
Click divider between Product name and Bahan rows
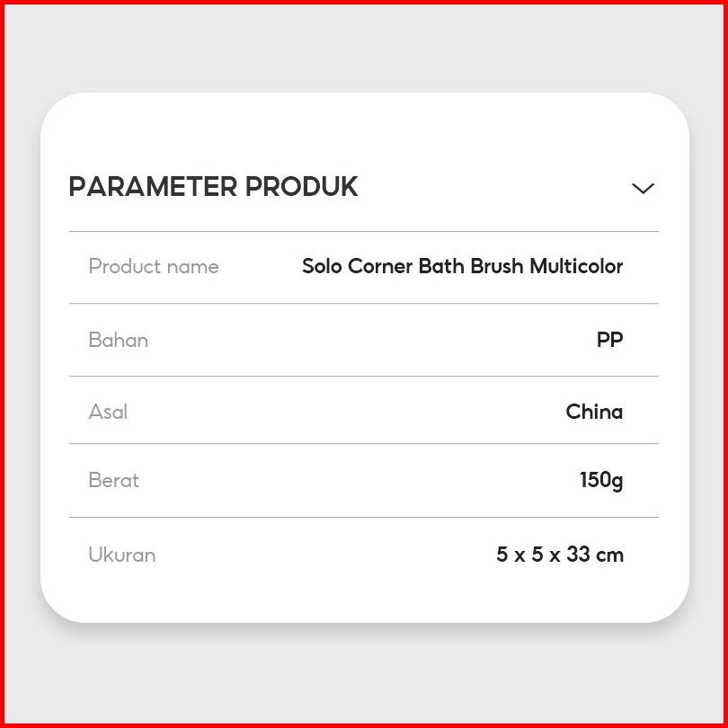coord(363,304)
